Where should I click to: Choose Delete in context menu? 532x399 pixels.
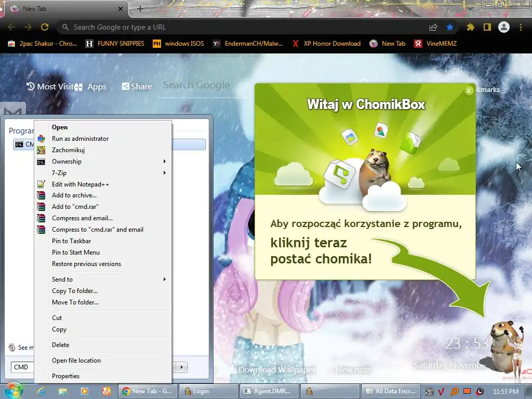click(x=103, y=345)
